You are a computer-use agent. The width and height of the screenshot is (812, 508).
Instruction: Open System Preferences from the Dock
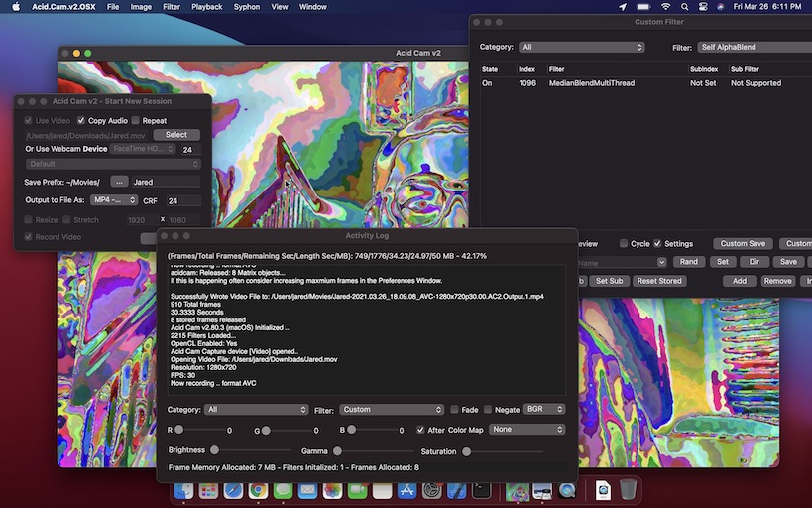click(432, 490)
